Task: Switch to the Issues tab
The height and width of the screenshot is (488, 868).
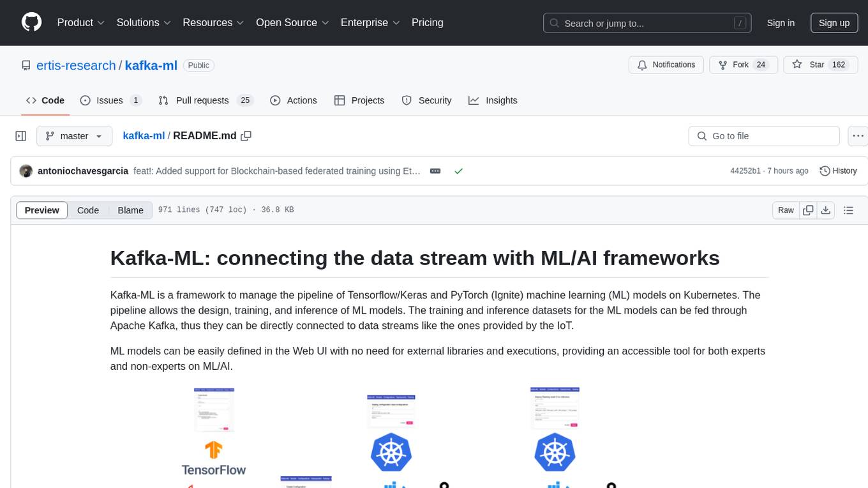Action: (110, 100)
